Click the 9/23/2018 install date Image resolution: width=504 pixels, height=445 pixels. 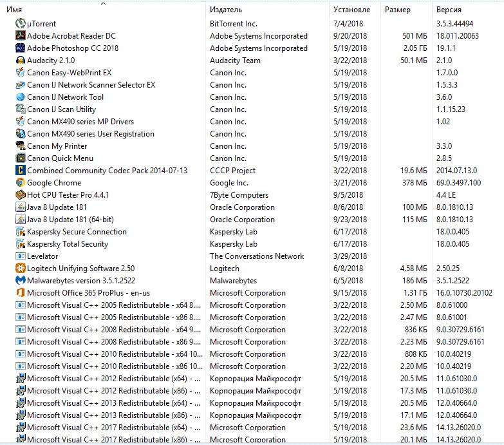350,220
